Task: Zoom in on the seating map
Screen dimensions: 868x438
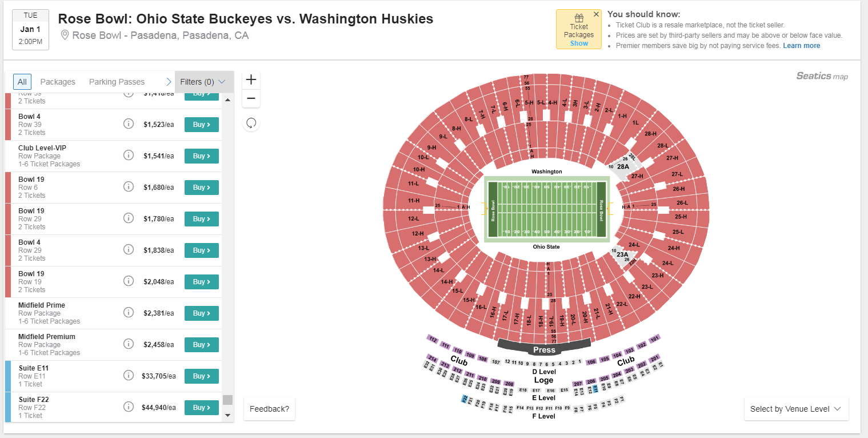Action: (251, 79)
